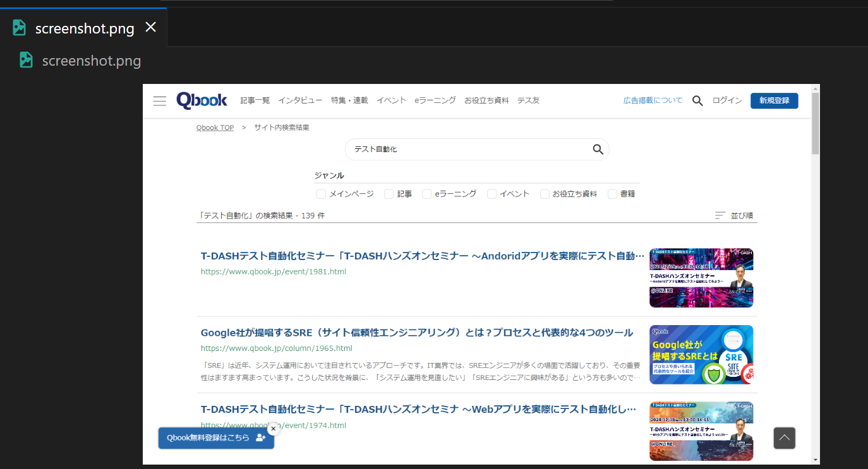This screenshot has width=868, height=469.
Task: Open the 広告掲載について link
Action: coord(652,100)
